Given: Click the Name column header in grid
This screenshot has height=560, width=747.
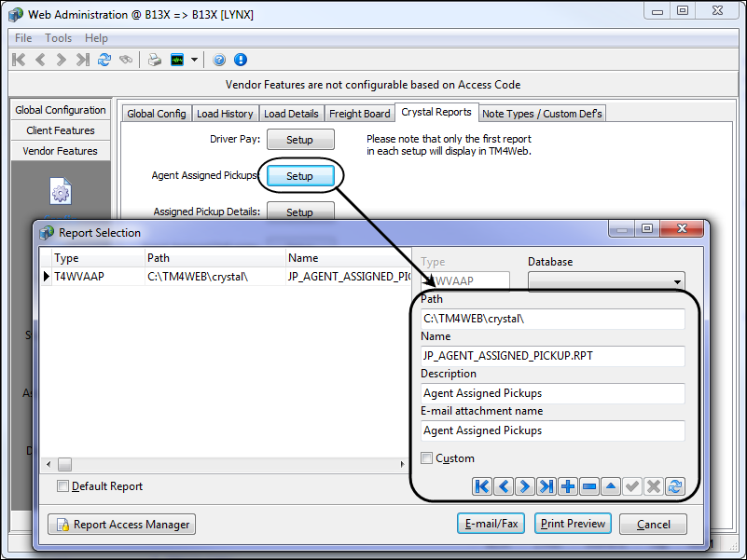Looking at the screenshot, I should click(348, 258).
